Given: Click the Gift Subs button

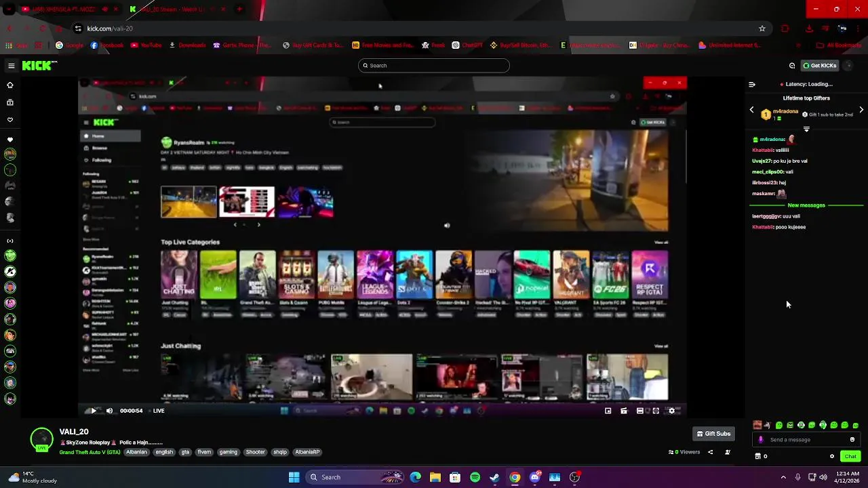Looking at the screenshot, I should 713,434.
